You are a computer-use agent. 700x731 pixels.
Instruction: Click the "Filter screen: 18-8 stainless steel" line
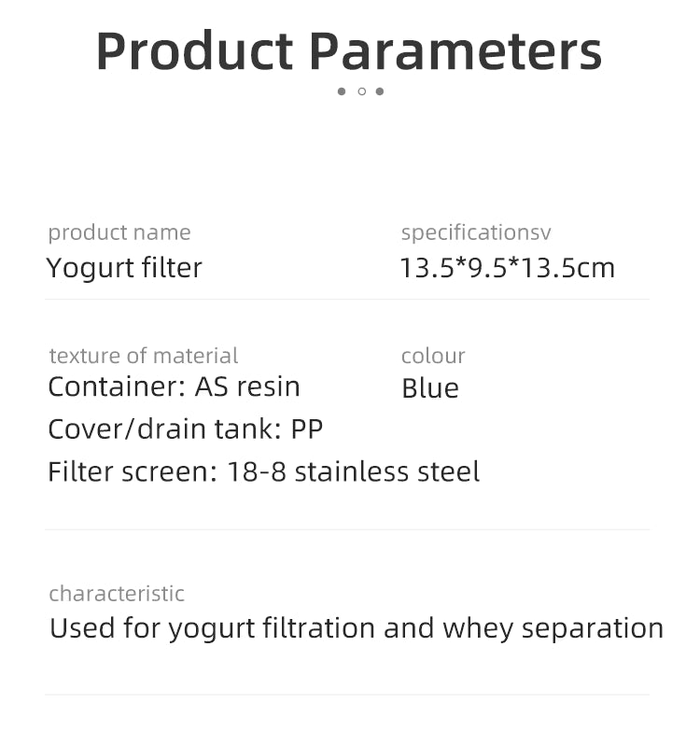[x=263, y=471]
